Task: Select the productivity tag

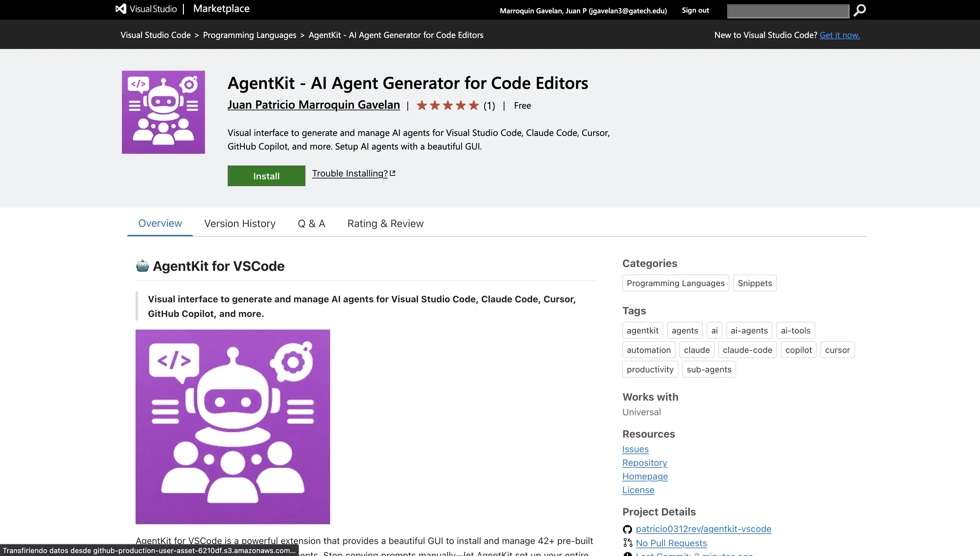Action: coord(650,369)
